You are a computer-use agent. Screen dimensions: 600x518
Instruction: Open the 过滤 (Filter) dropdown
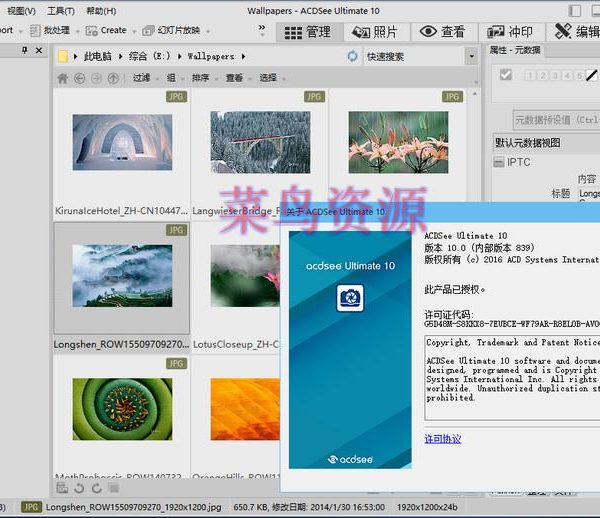tap(144, 78)
